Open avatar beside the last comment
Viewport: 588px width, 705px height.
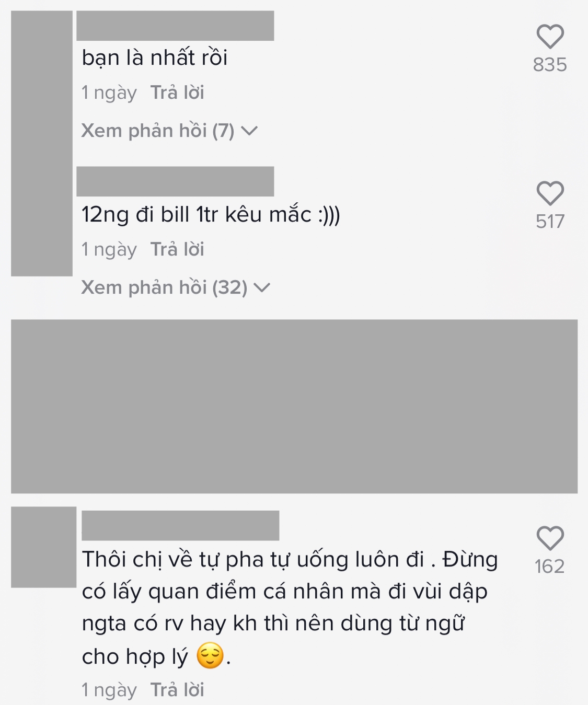tap(43, 547)
